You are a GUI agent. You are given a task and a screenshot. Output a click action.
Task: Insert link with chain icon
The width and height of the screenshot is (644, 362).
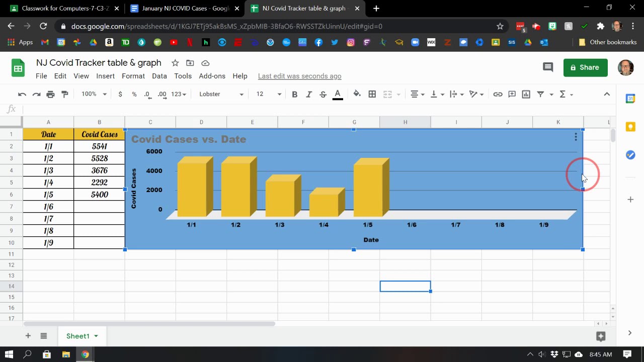pyautogui.click(x=498, y=94)
